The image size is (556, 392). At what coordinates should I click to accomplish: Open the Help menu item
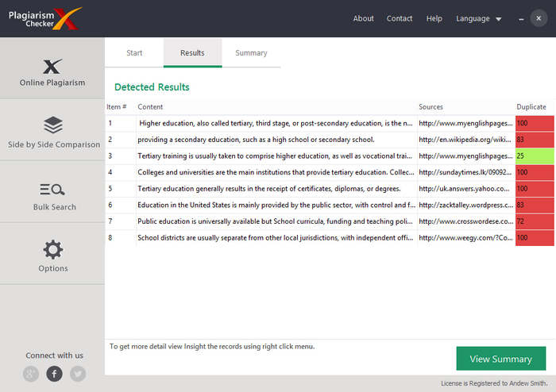[x=434, y=18]
